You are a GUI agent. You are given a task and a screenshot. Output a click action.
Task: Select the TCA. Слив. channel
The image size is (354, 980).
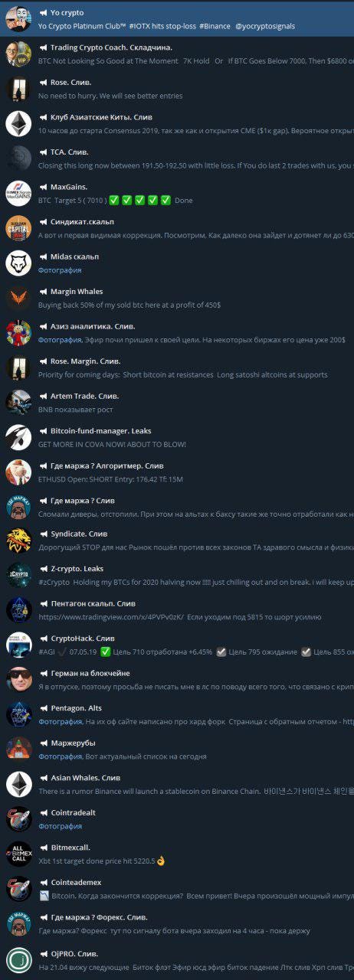(x=177, y=158)
